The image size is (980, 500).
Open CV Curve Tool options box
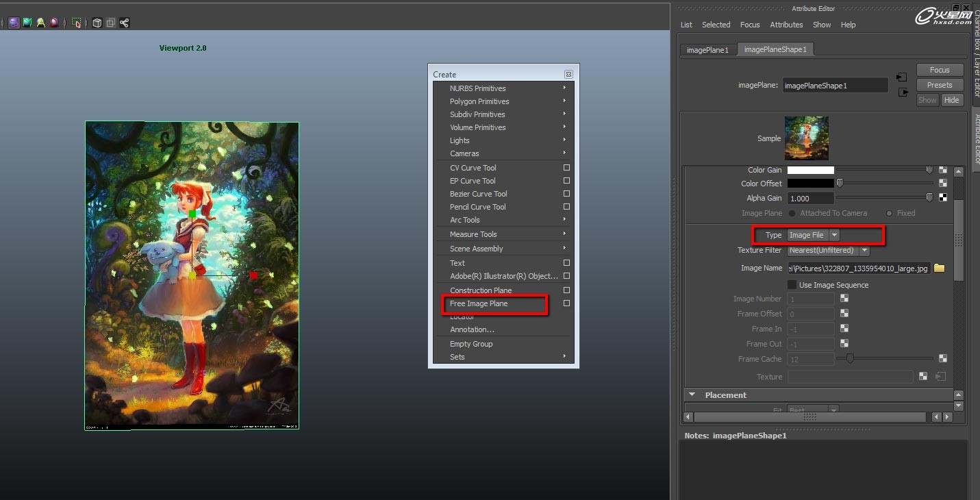tap(566, 168)
